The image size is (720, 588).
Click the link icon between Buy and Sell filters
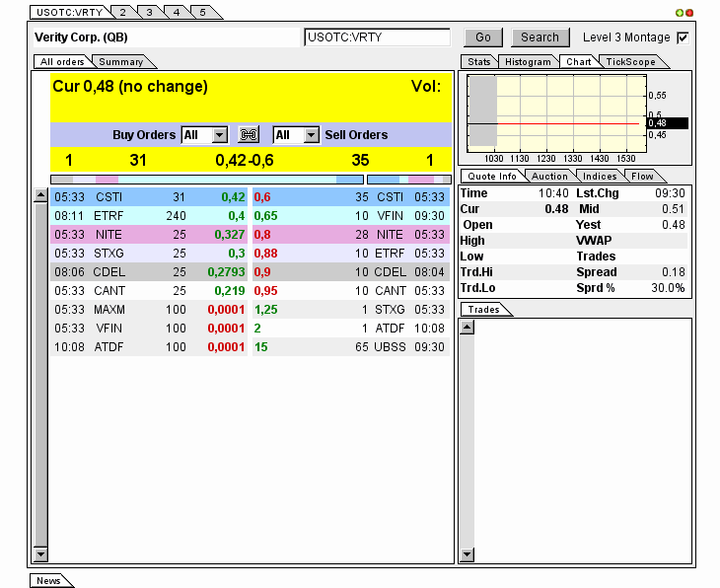pos(250,135)
